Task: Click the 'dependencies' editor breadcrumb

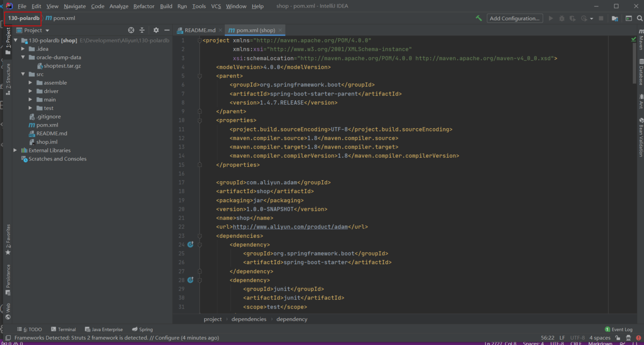Action: click(248, 319)
